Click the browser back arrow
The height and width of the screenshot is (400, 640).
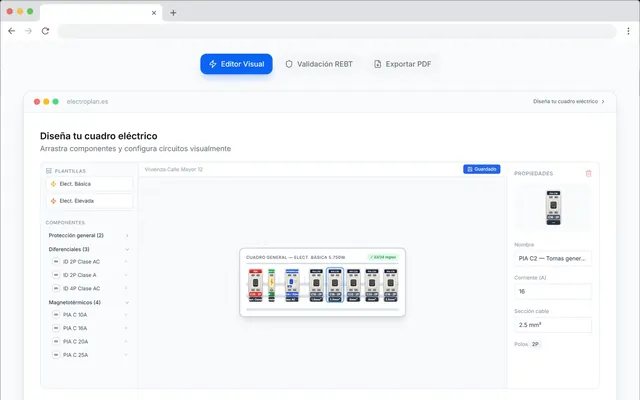11,31
